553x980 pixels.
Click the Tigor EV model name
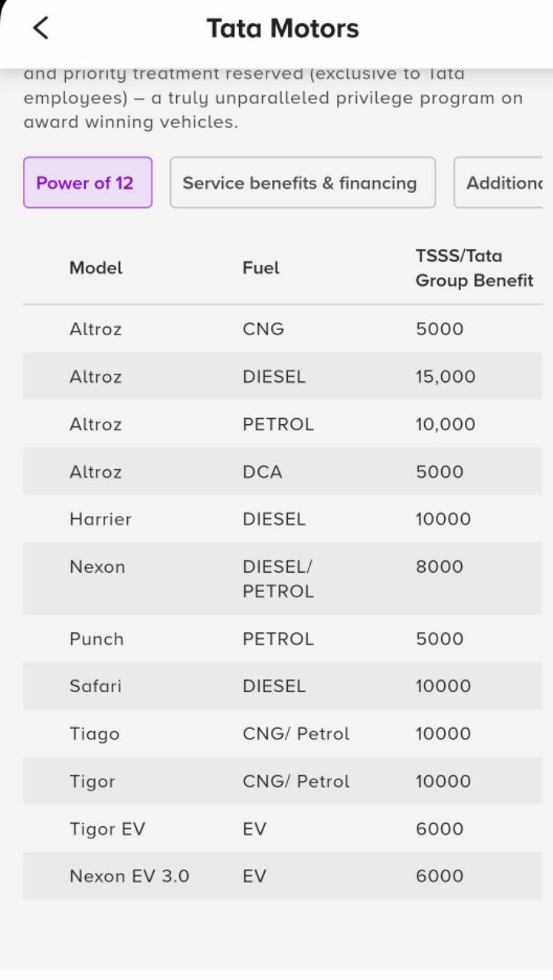point(107,828)
